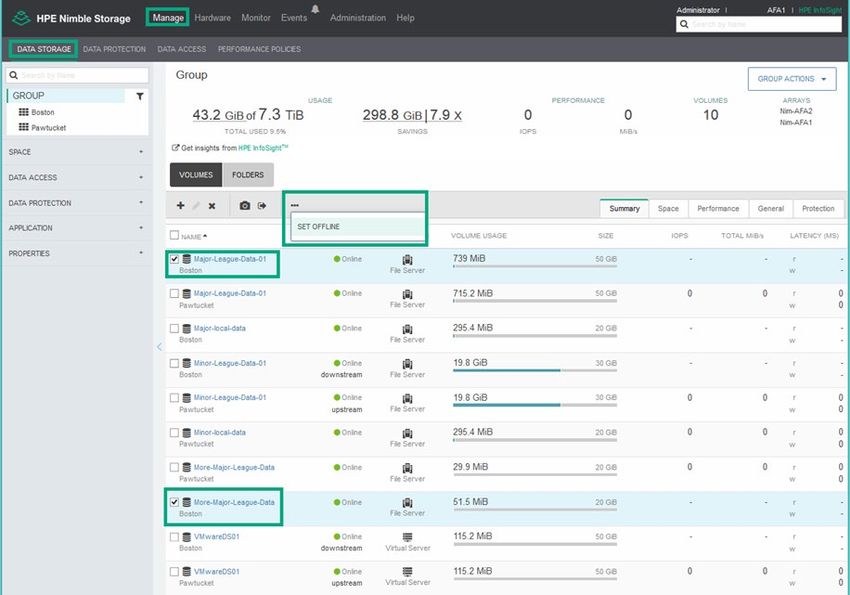Click the move/export arrow toolbar icon
Viewport: 850px width, 595px height.
coord(262,205)
